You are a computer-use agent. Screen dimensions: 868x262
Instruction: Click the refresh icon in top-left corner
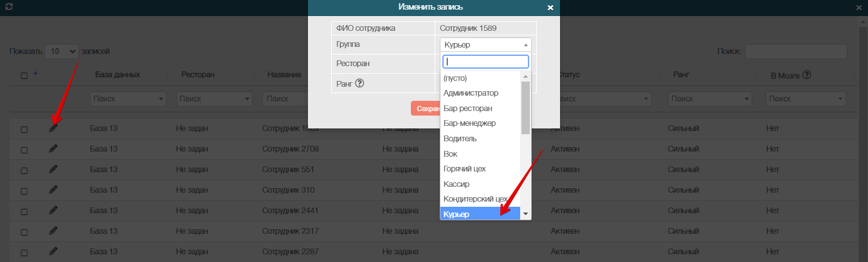[x=8, y=7]
